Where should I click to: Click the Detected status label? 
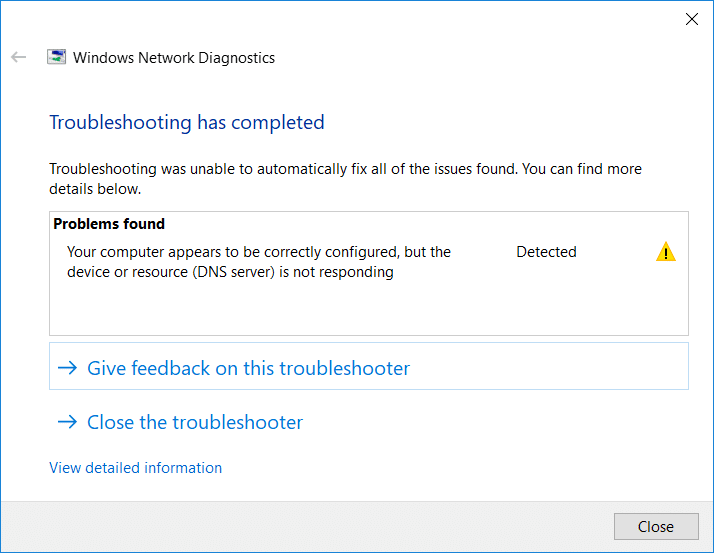[546, 252]
